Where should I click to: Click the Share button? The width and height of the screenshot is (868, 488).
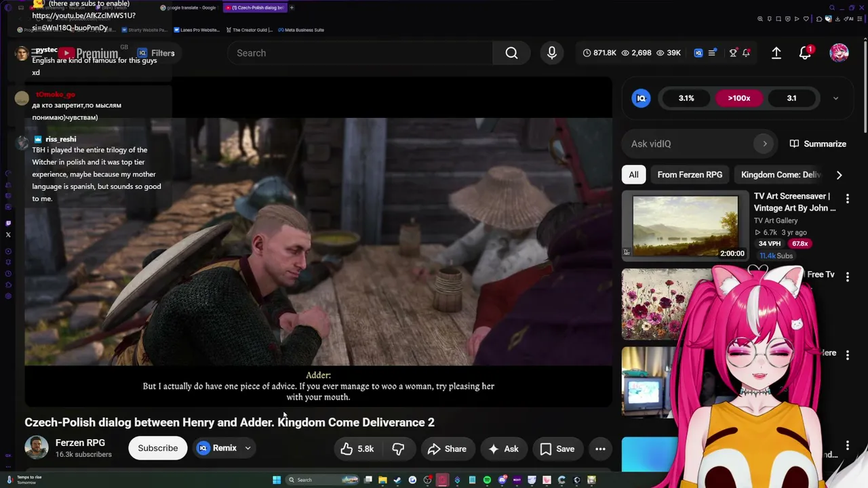446,449
